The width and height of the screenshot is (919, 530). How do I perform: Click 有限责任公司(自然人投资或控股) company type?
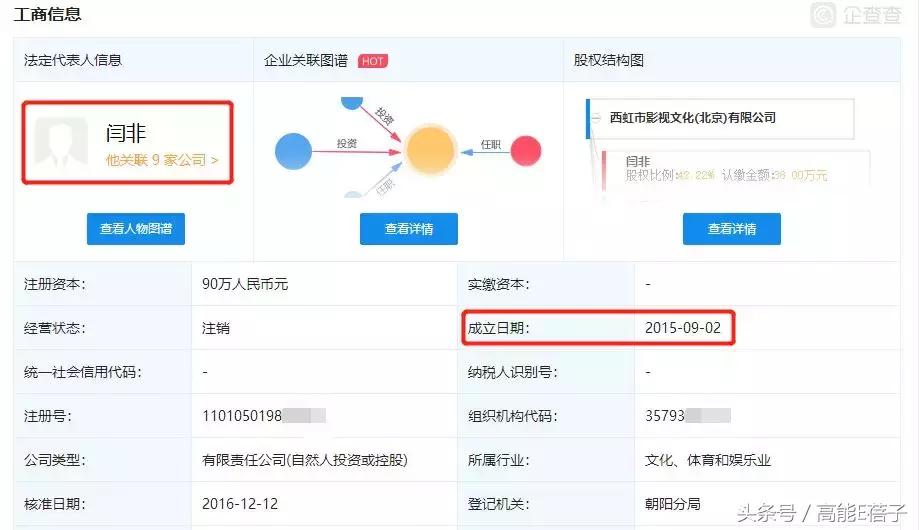305,460
